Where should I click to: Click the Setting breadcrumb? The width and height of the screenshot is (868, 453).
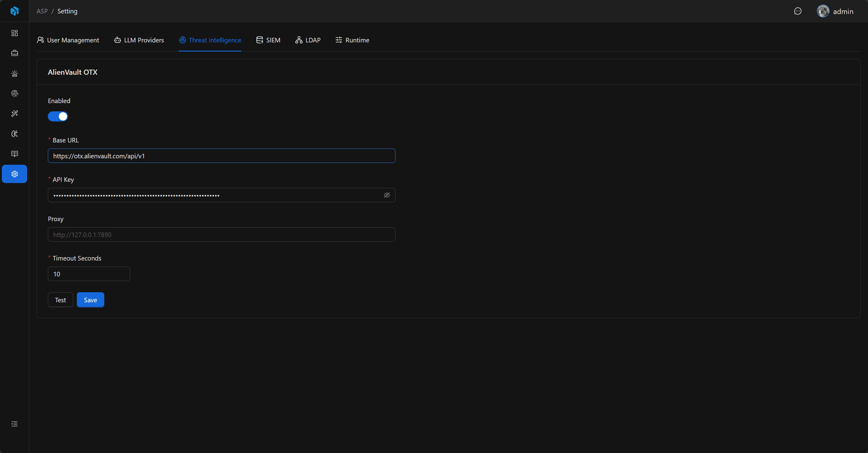click(x=67, y=11)
